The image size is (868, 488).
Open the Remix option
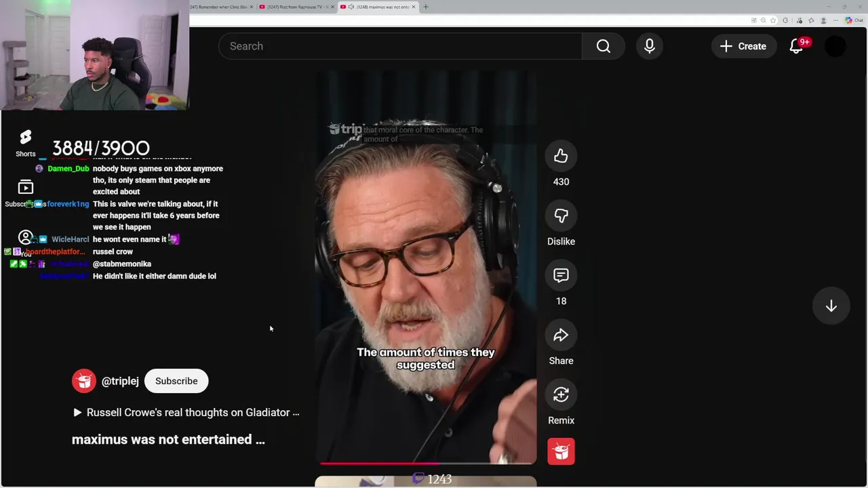click(561, 394)
